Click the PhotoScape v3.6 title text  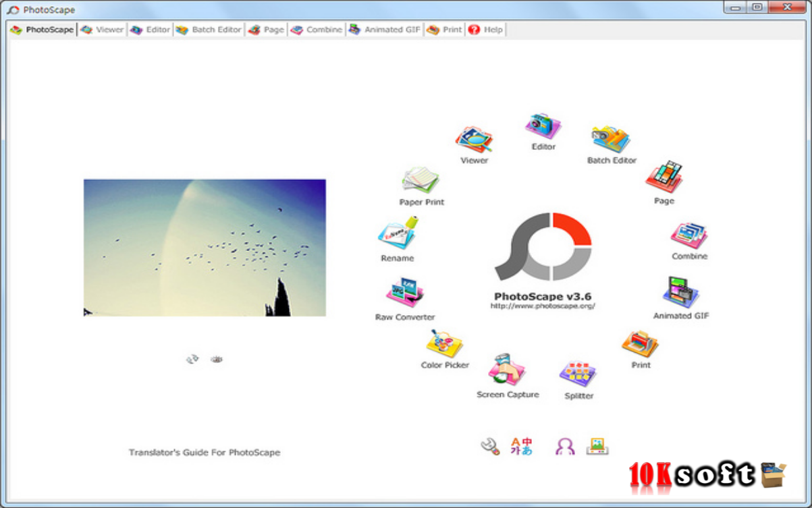coord(543,296)
